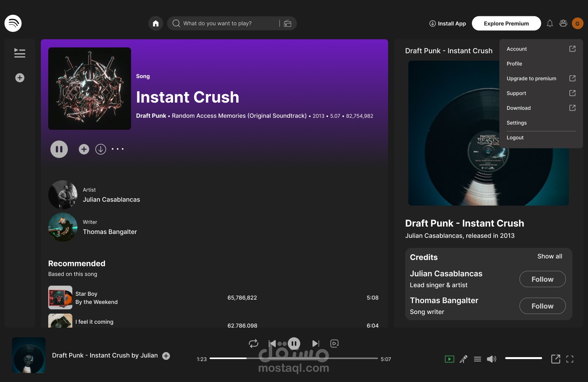Click Julian Casablancas round photo

[x=63, y=195]
